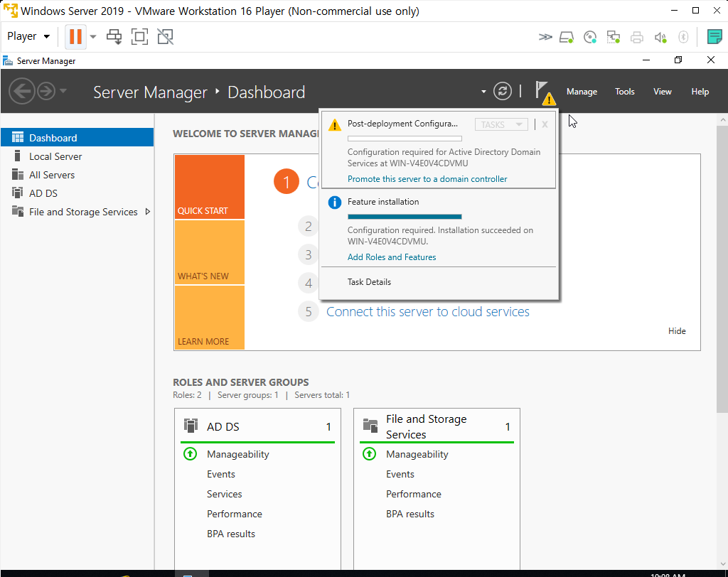Click scrollbar down arrow in dashboard
Screen dimensions: 728x577
[722, 564]
